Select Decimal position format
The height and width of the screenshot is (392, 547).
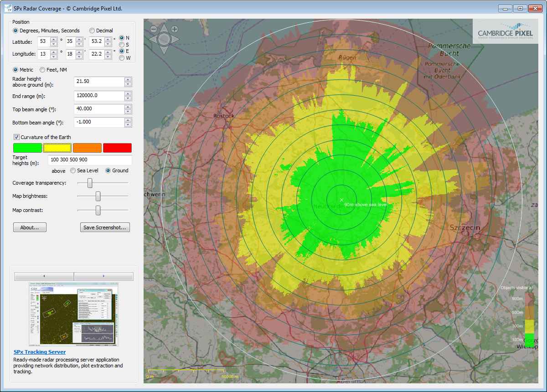[92, 31]
